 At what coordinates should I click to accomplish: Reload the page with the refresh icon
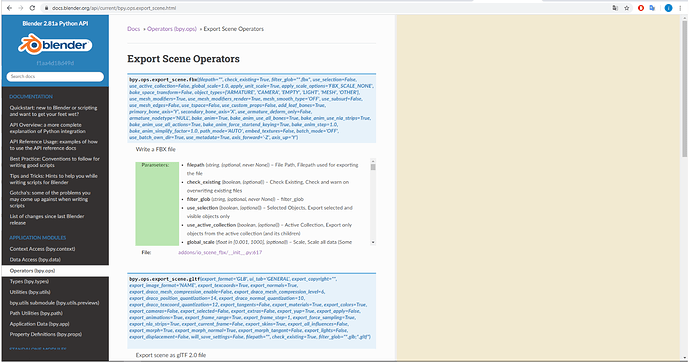pos(32,8)
